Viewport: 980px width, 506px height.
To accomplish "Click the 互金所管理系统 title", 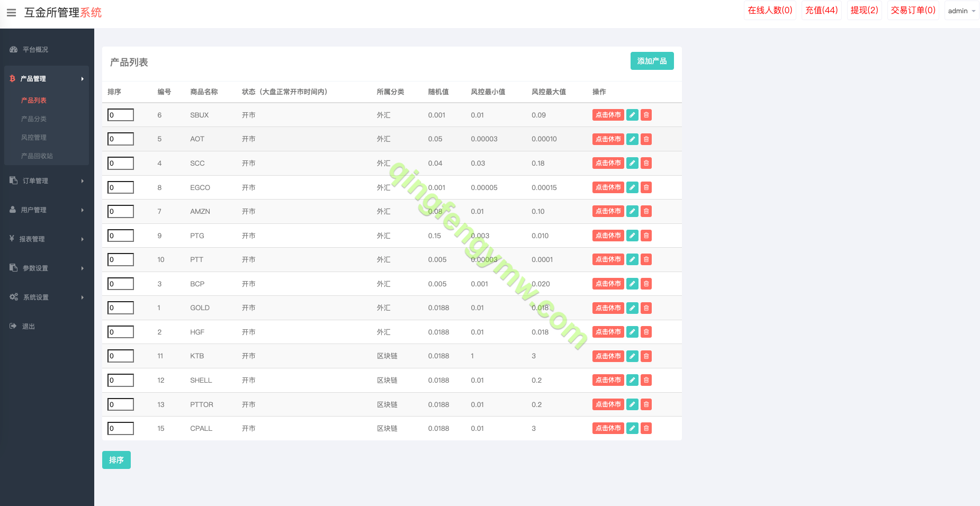I will click(x=63, y=12).
